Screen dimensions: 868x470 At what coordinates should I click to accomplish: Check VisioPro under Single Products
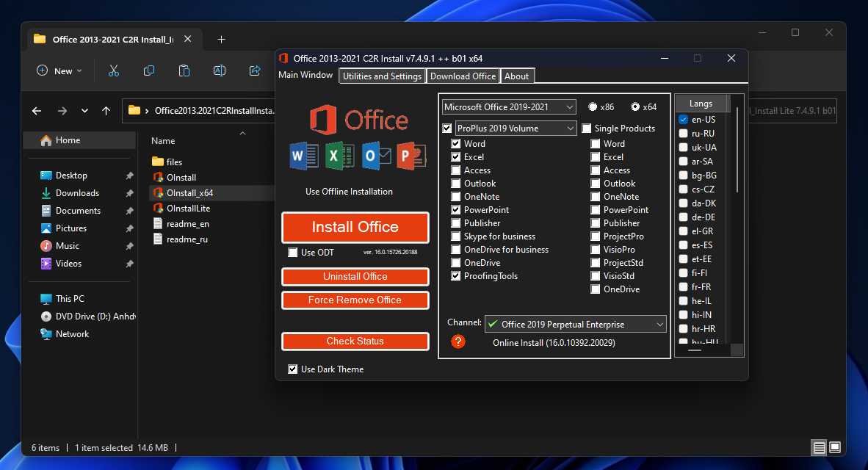595,249
